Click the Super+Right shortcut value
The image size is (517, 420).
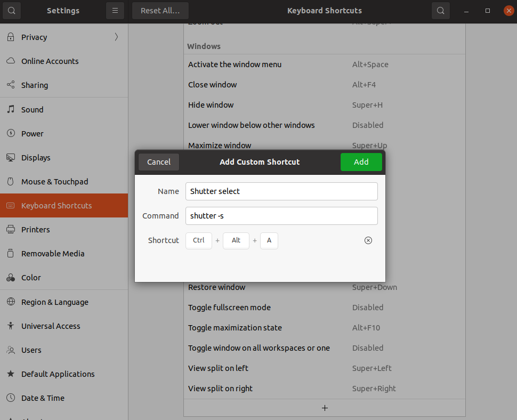pos(374,389)
